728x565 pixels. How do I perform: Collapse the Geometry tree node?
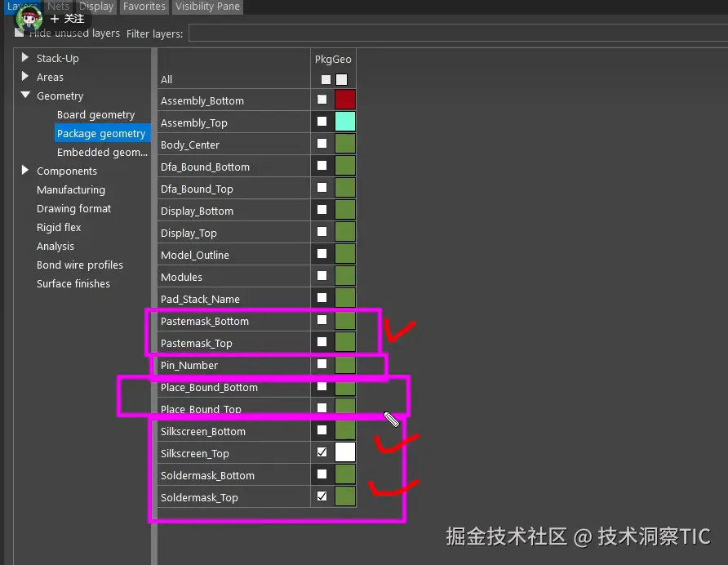25,96
